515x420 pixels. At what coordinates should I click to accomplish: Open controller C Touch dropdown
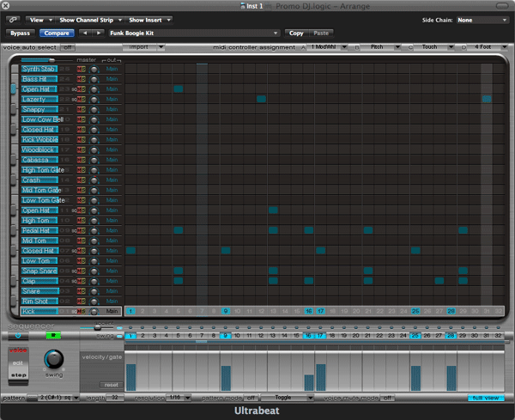point(433,47)
